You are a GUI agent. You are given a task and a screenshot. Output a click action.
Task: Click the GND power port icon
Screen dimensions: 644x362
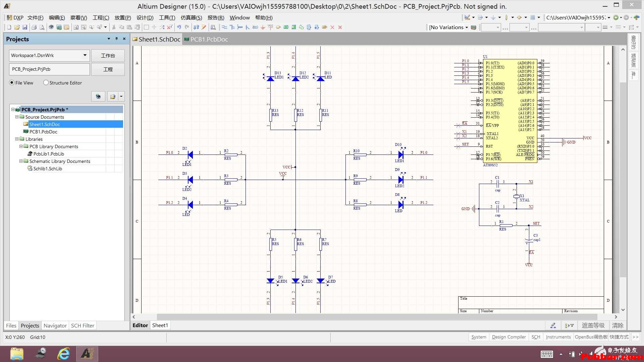pyautogui.click(x=263, y=27)
